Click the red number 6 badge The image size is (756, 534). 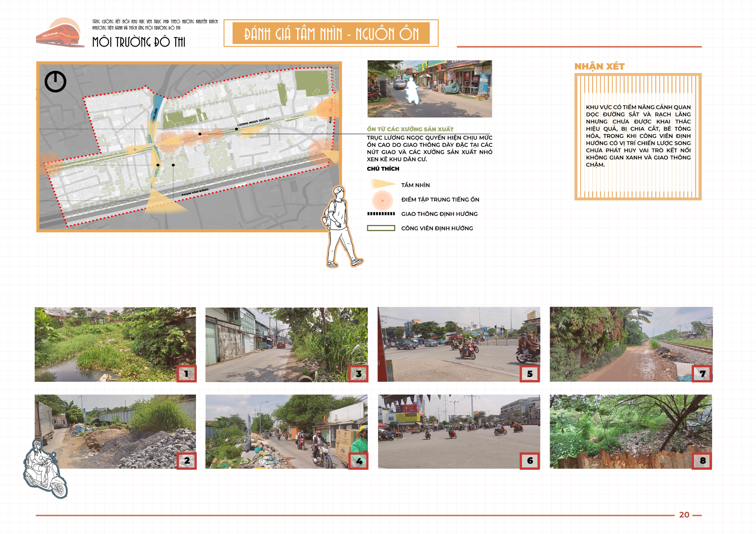530,461
